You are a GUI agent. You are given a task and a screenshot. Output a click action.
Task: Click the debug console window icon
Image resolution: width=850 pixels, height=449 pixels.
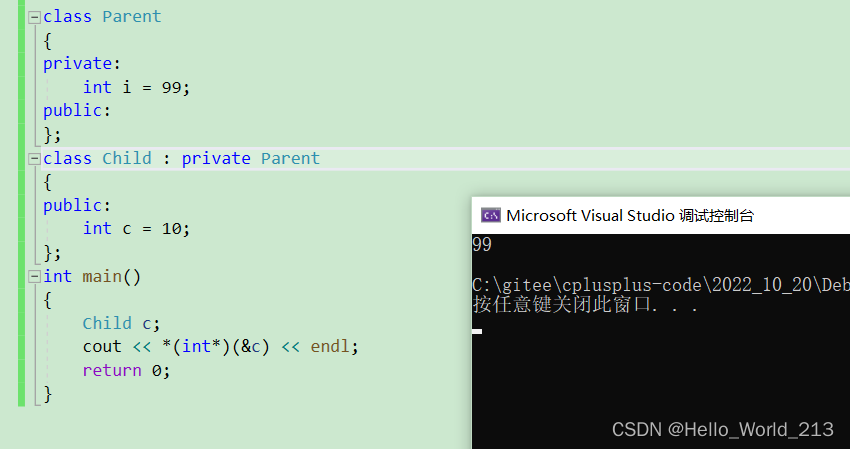click(x=491, y=216)
